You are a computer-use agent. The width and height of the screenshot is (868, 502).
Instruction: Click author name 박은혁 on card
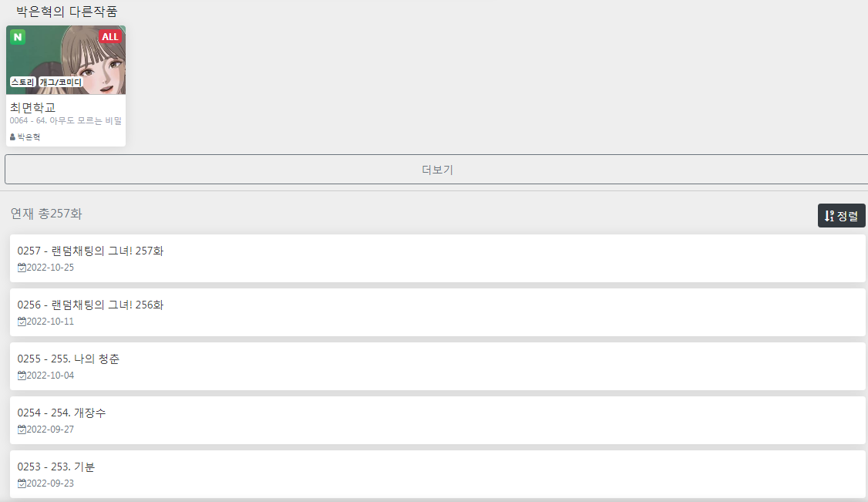[29, 136]
